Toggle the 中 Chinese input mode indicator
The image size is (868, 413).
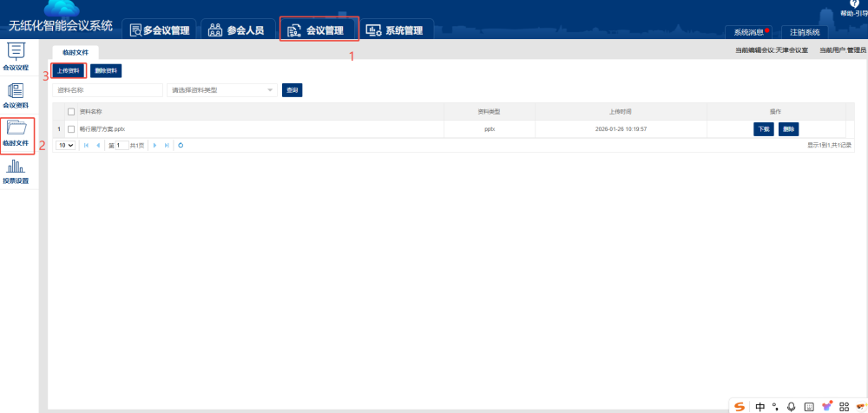pyautogui.click(x=760, y=407)
